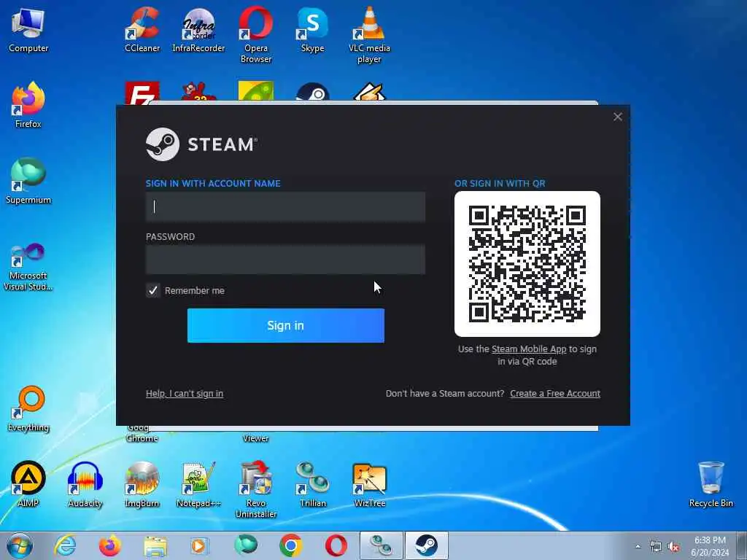Show hidden system tray icons
The width and height of the screenshot is (747, 560).
pos(638,547)
